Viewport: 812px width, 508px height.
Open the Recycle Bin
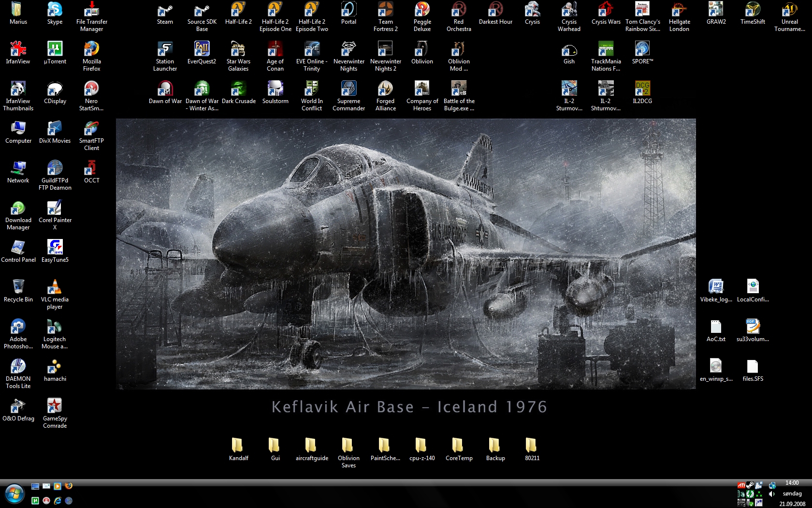(18, 287)
